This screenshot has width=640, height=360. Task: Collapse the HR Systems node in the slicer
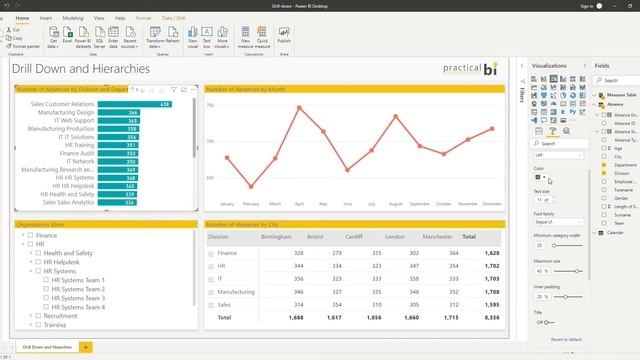[31, 271]
